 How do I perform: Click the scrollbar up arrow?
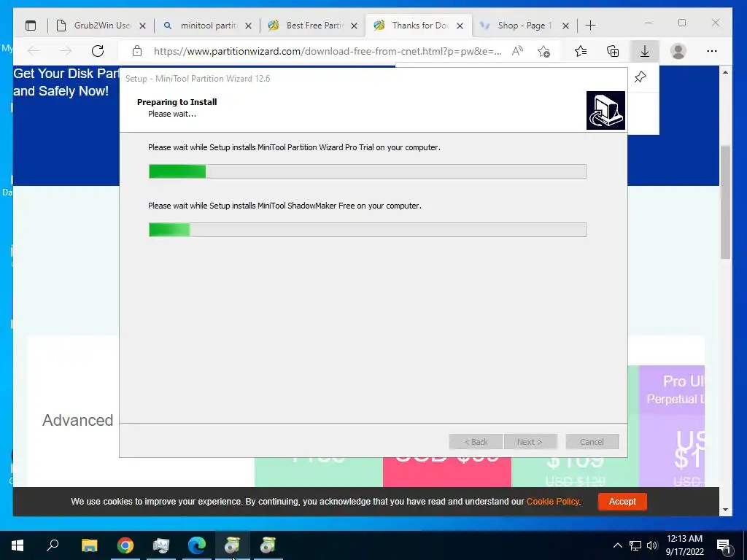(726, 72)
